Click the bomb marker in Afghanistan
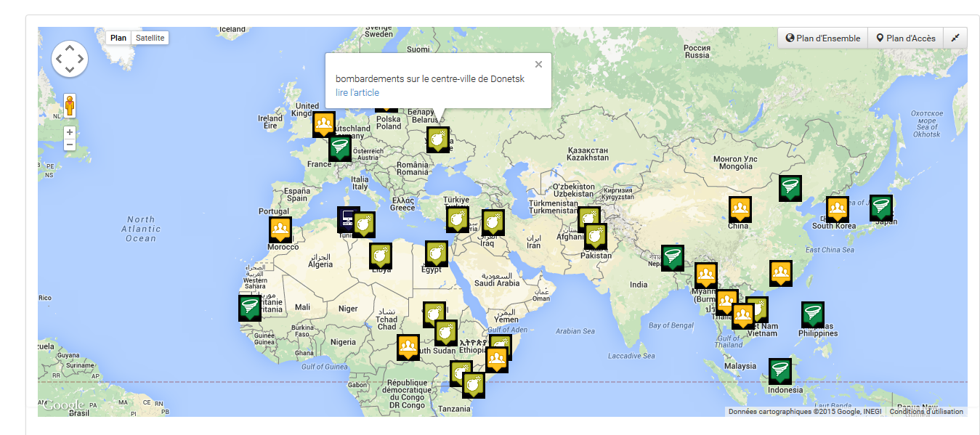The width and height of the screenshot is (980, 435). click(588, 219)
